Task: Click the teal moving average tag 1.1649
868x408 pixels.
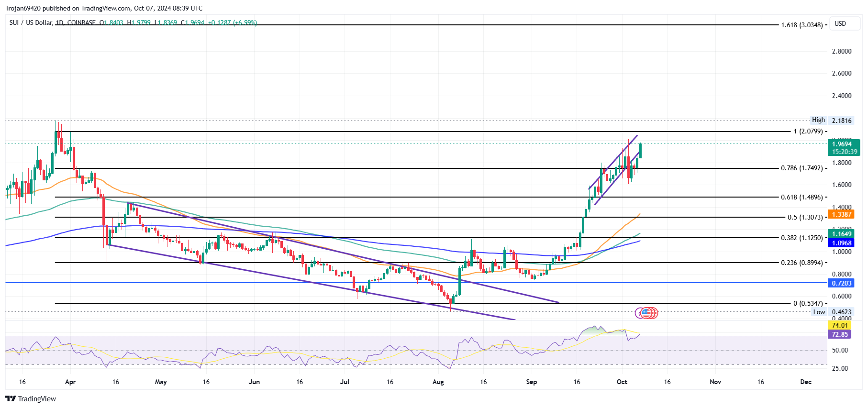Action: click(841, 234)
